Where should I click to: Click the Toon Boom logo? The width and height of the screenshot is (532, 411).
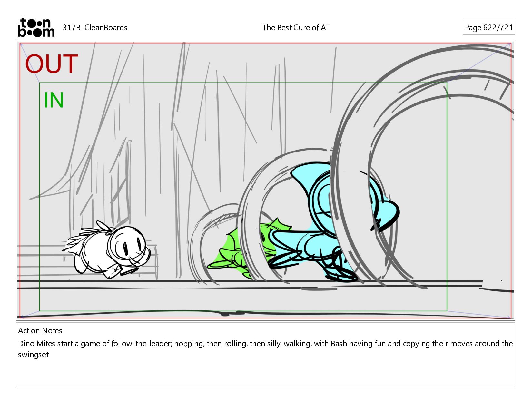point(36,27)
